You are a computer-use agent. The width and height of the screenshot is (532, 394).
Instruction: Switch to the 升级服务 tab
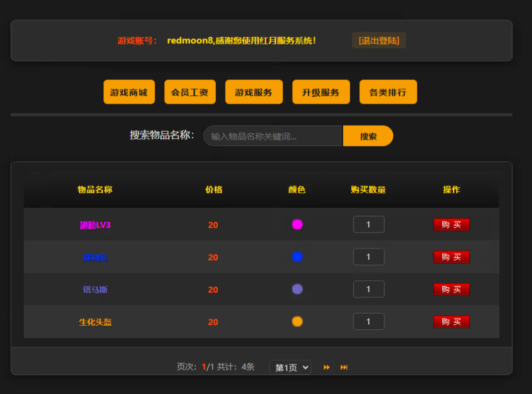[321, 92]
